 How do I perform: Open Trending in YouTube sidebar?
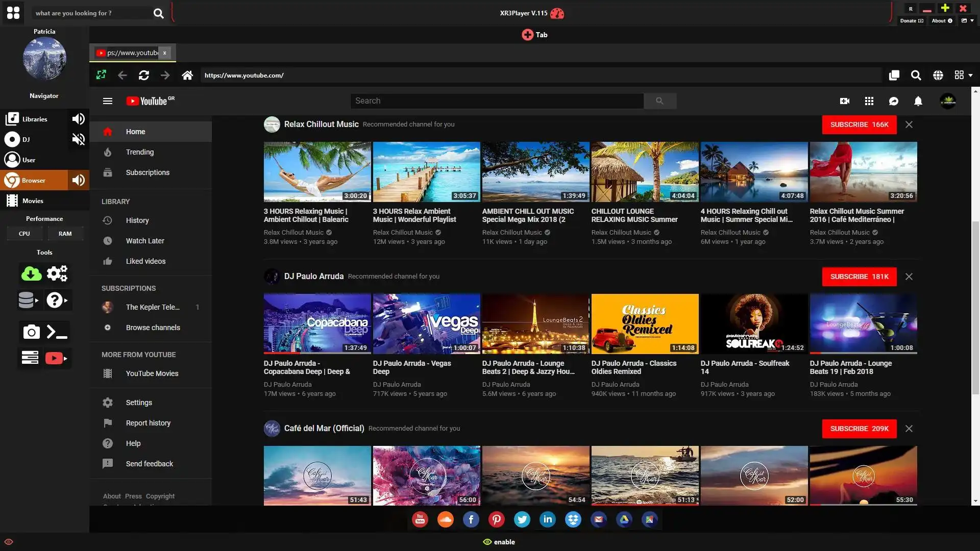151,152
